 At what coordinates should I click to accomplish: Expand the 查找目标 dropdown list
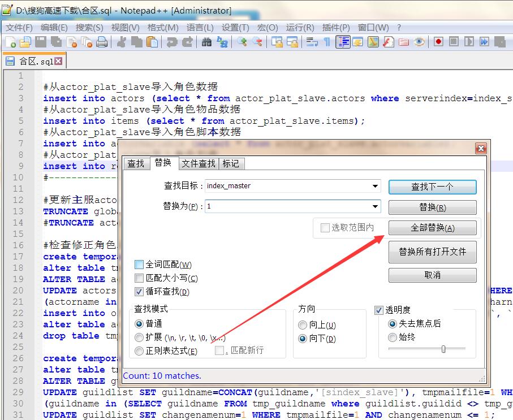coord(376,186)
